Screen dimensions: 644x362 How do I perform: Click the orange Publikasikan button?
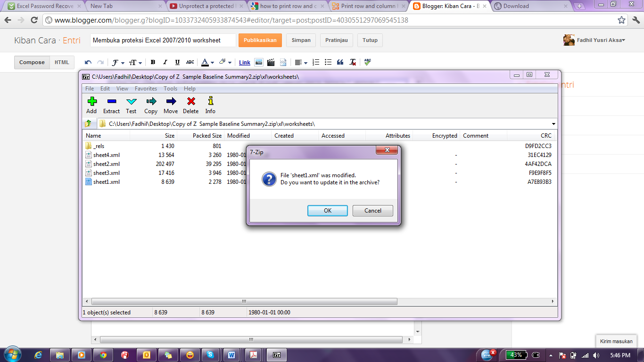click(x=260, y=40)
